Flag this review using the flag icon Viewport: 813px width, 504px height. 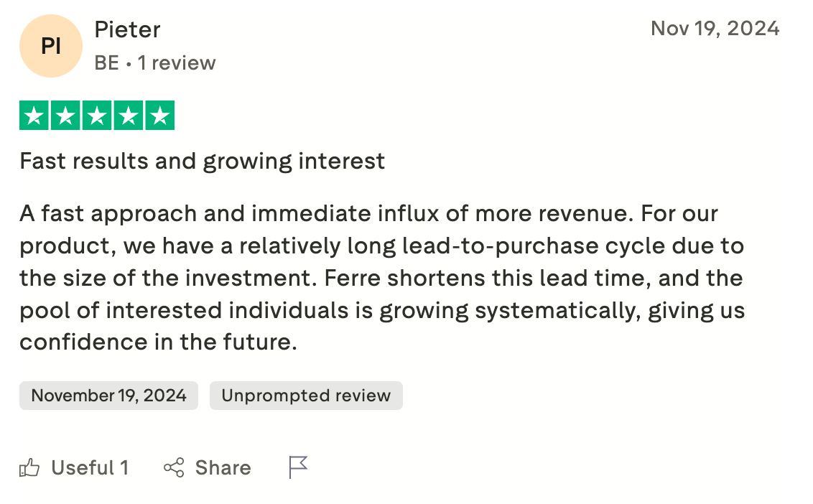click(x=298, y=467)
